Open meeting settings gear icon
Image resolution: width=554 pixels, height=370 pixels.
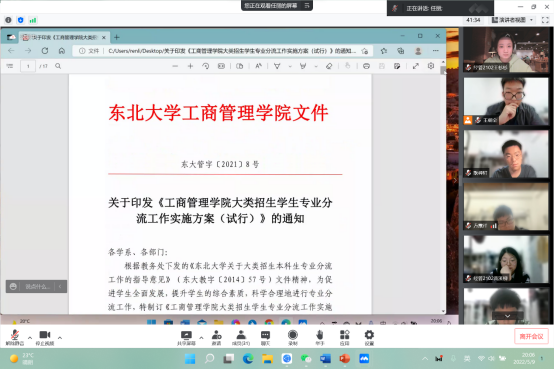pos(369,337)
